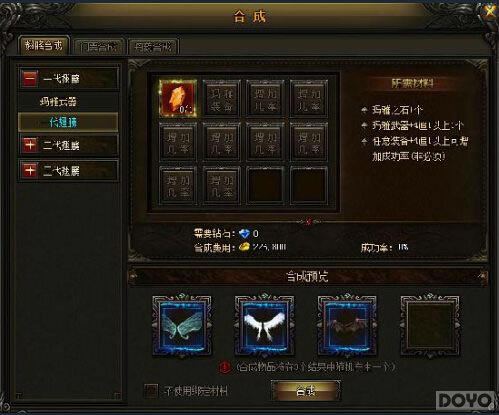Expand the third-generation wings group plus icon
499x415 pixels.
point(30,171)
